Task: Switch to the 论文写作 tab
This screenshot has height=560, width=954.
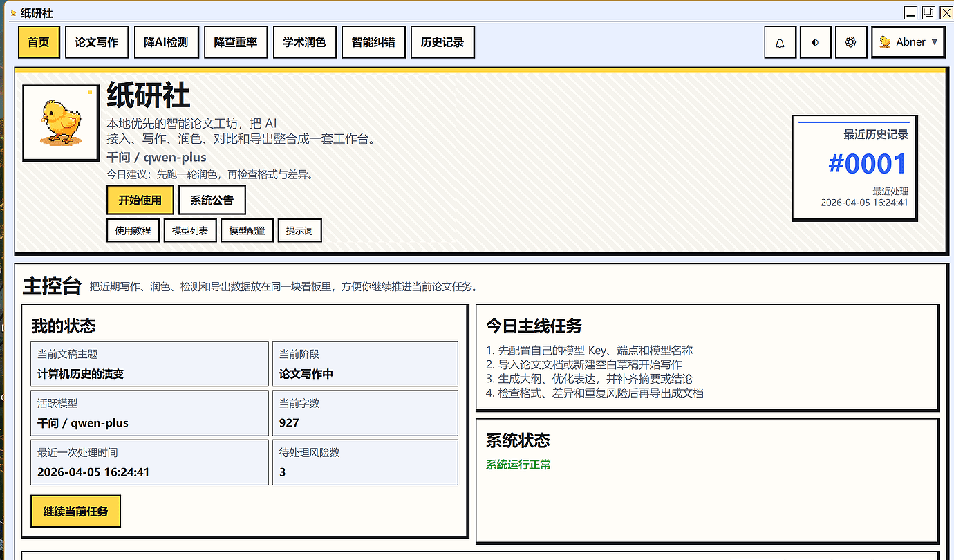Action: tap(97, 42)
